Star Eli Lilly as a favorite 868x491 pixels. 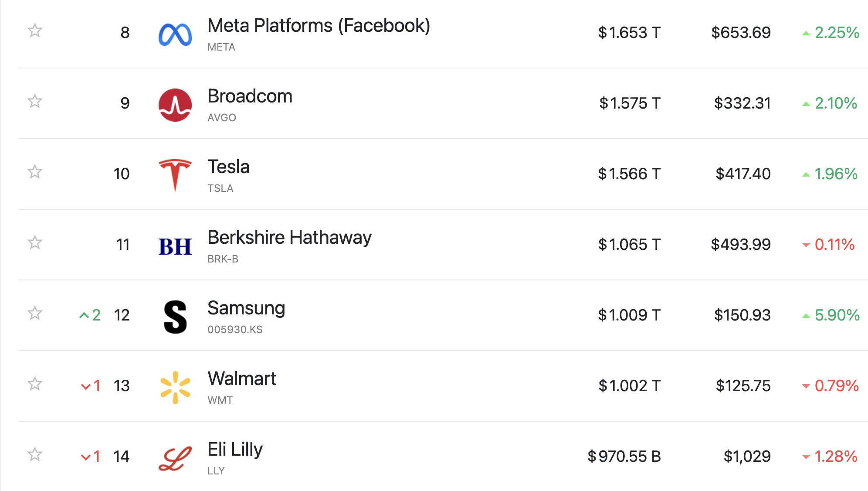point(35,455)
